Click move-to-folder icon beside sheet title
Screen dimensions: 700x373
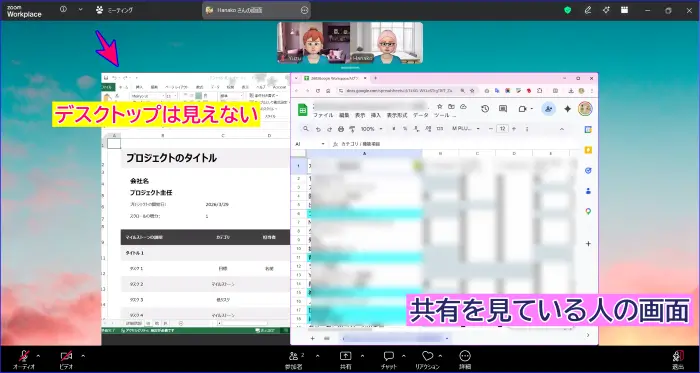[x=451, y=107]
